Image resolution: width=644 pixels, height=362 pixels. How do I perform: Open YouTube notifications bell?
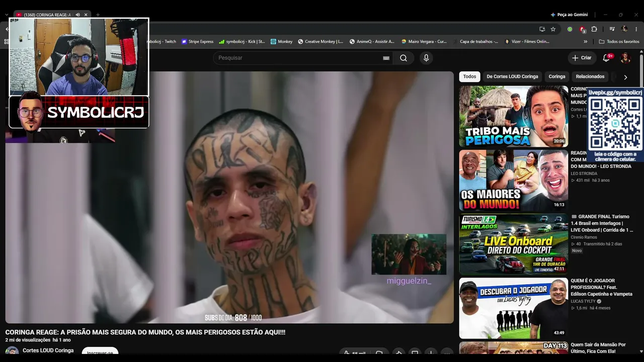click(x=606, y=58)
